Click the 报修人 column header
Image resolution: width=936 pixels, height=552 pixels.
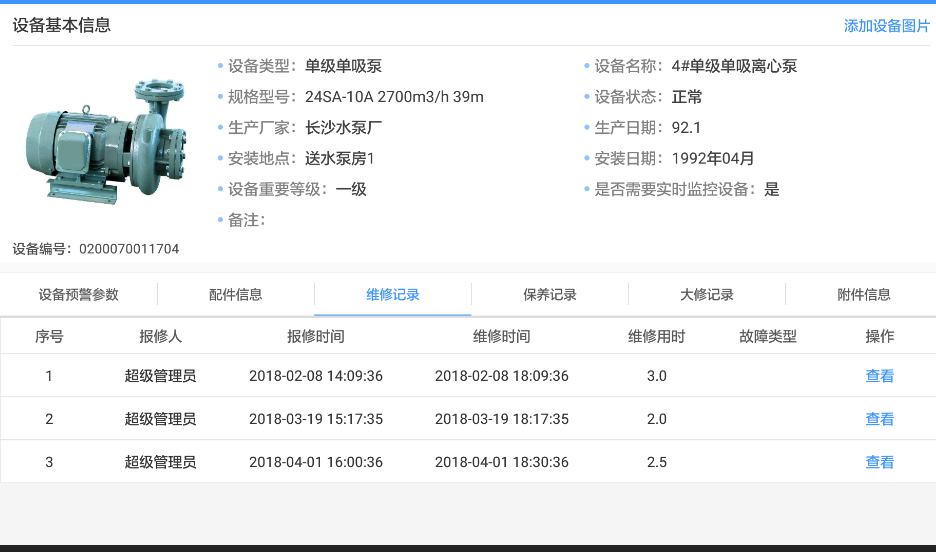click(161, 337)
